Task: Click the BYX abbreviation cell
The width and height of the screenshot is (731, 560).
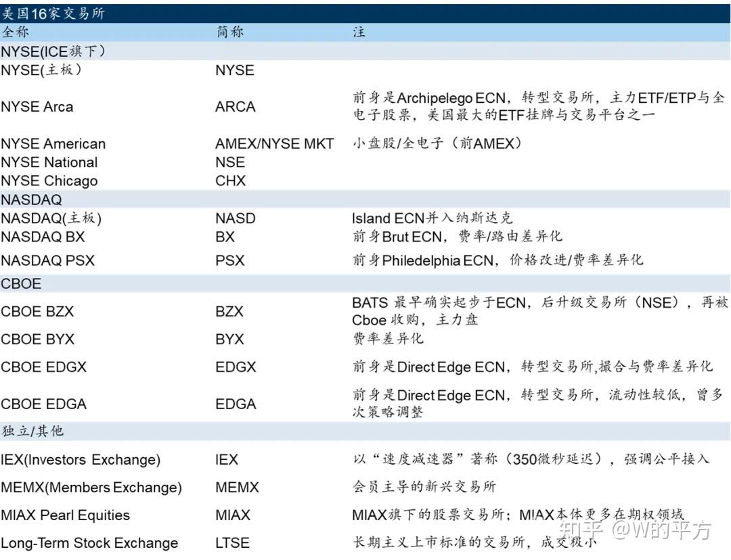Action: coord(229,339)
